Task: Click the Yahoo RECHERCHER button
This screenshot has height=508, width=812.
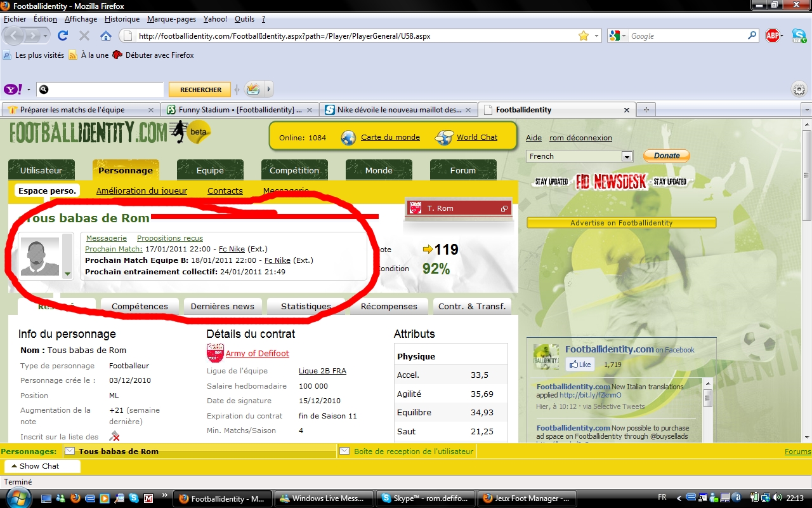Action: 200,90
